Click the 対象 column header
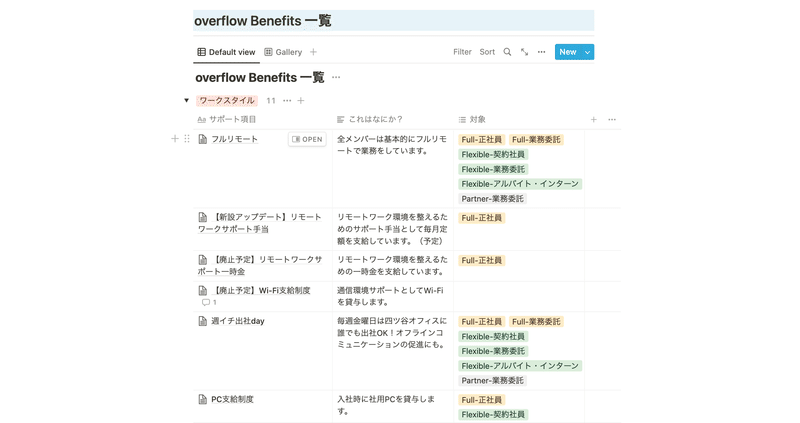Image resolution: width=800 pixels, height=423 pixels. (472, 119)
